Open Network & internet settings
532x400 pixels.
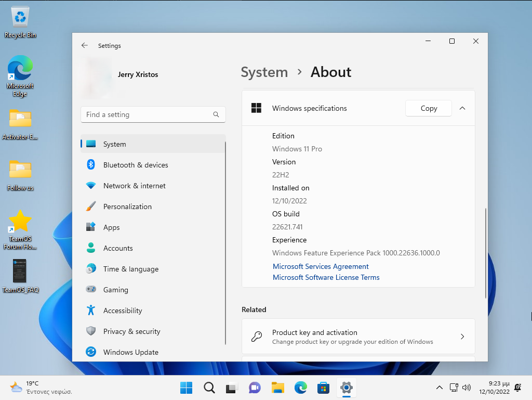pyautogui.click(x=134, y=186)
